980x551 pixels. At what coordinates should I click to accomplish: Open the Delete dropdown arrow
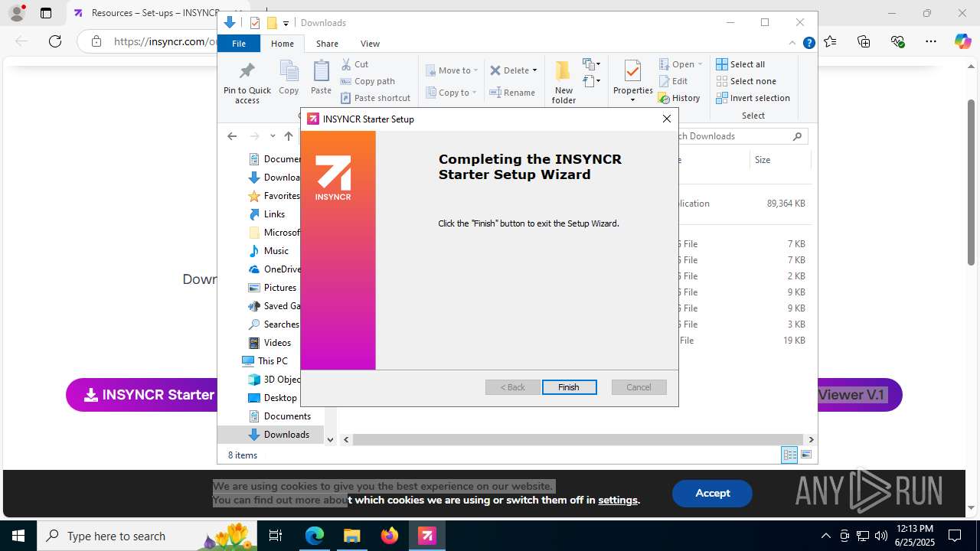click(534, 70)
